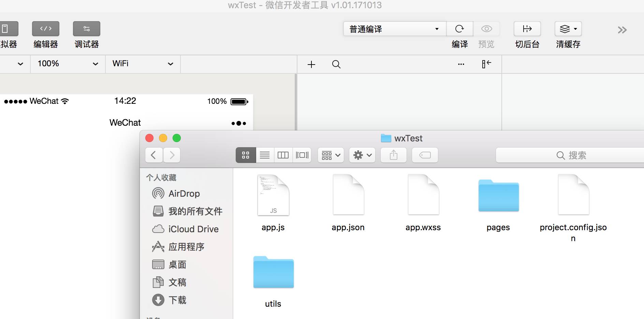The image size is (644, 319).
Task: Toggle the simulator panel button
Action: (x=8, y=29)
